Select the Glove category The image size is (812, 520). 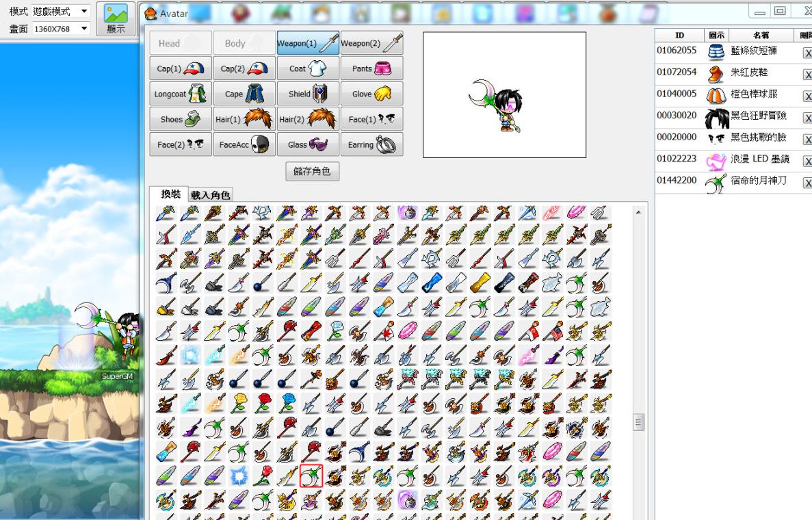point(371,94)
